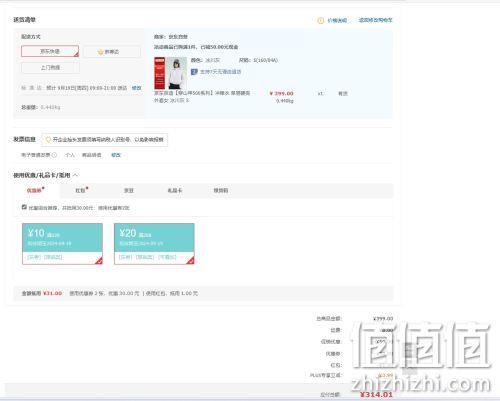Click the return to cart link
Viewport: 500px width, 401px height.
[x=375, y=20]
